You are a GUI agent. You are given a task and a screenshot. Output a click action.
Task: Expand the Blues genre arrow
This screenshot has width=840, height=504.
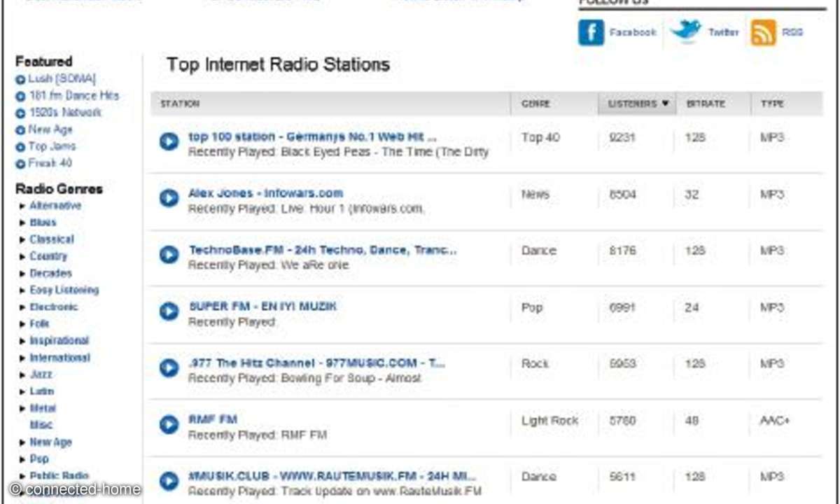click(23, 223)
